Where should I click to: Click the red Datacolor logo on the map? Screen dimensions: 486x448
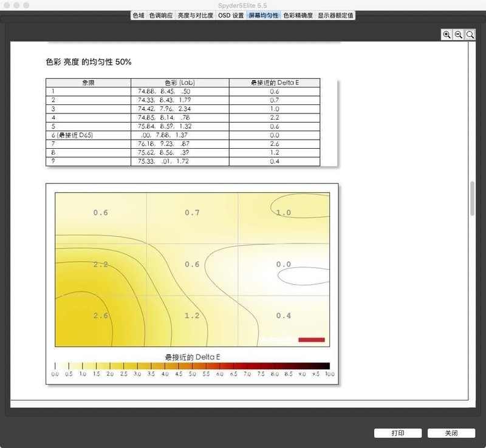click(312, 340)
